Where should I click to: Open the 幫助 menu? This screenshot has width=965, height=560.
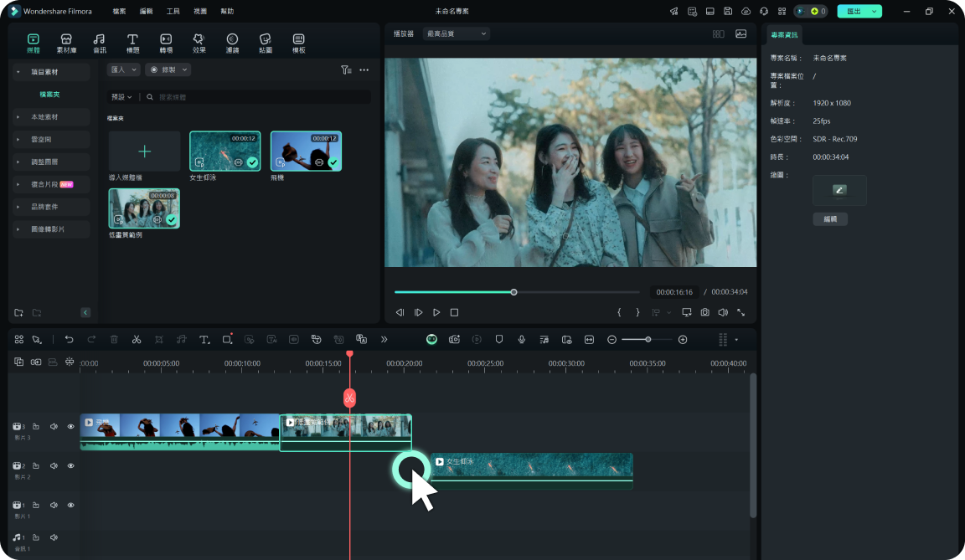tap(227, 11)
